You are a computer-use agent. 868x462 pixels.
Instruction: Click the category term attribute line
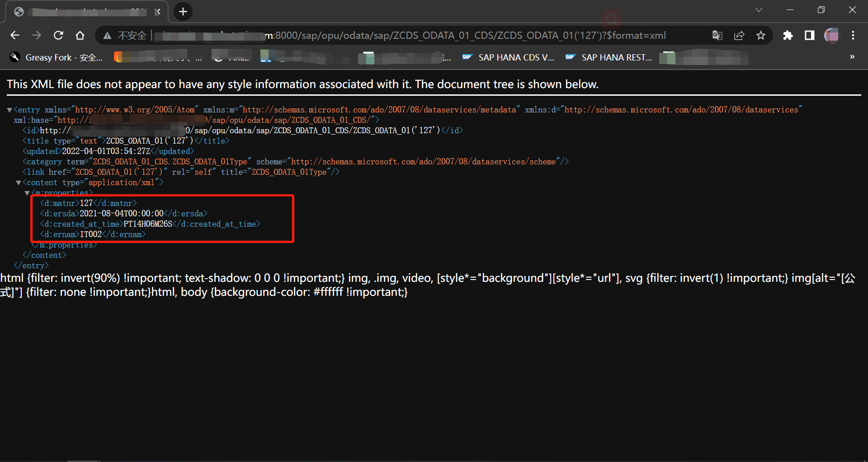point(296,162)
